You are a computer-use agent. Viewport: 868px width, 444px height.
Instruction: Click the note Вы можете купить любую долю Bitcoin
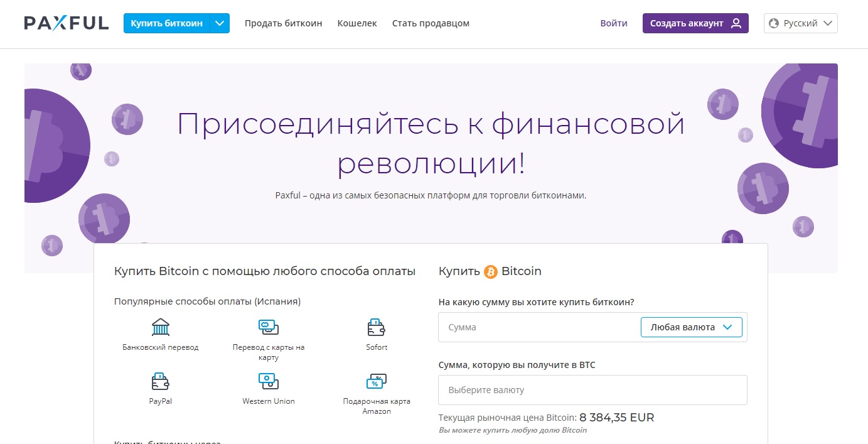513,431
